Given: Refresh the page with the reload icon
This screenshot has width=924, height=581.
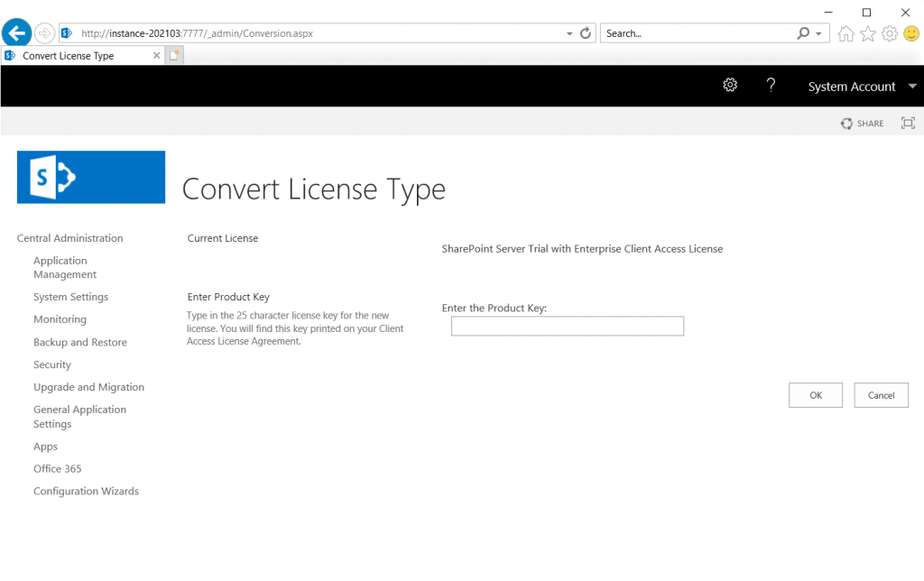Looking at the screenshot, I should click(x=585, y=32).
